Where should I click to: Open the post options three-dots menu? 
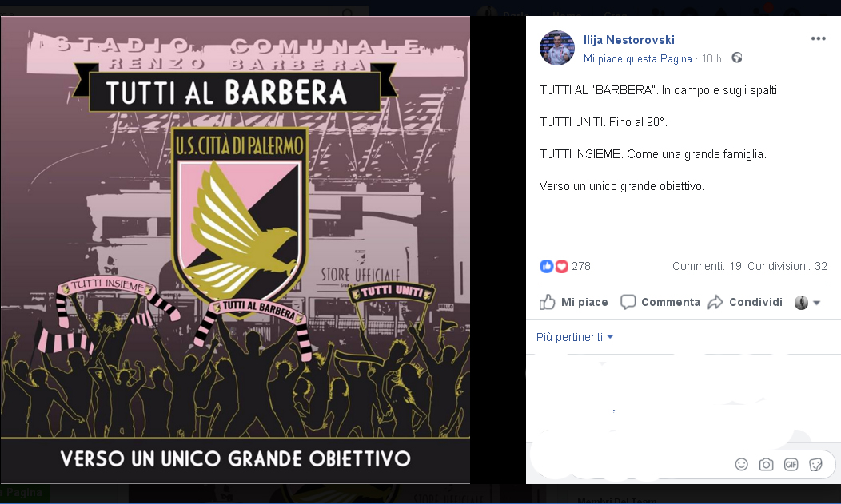[818, 38]
